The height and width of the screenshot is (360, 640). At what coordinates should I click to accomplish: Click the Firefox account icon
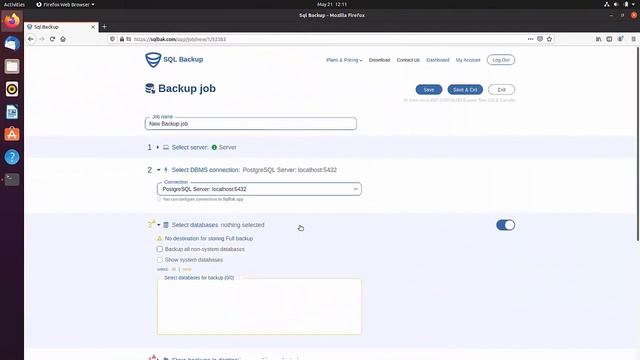[620, 39]
